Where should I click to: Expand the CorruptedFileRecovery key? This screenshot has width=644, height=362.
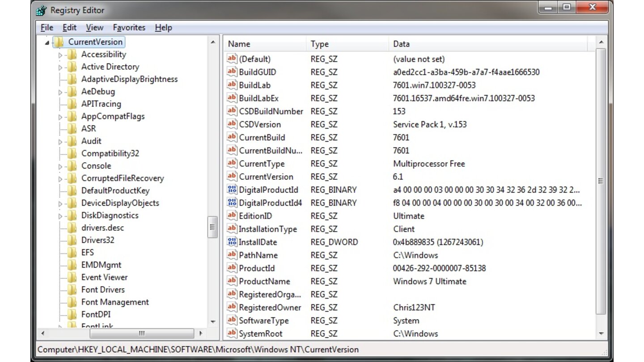(x=60, y=179)
